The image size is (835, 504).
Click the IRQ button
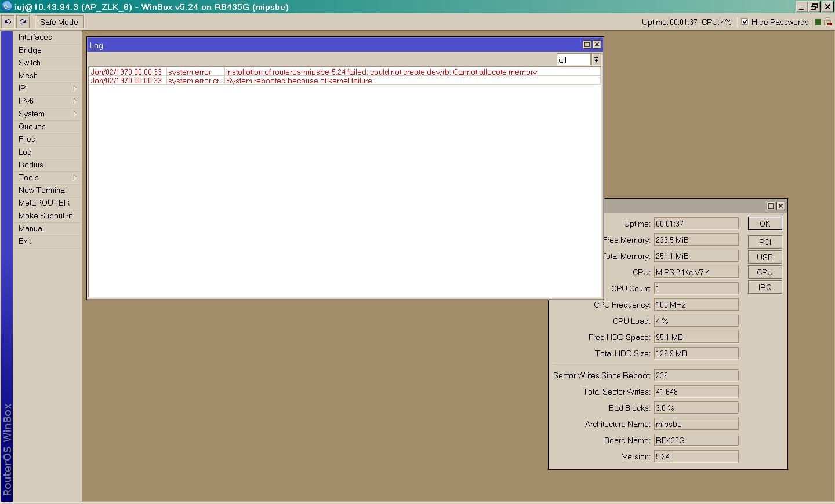coord(765,287)
